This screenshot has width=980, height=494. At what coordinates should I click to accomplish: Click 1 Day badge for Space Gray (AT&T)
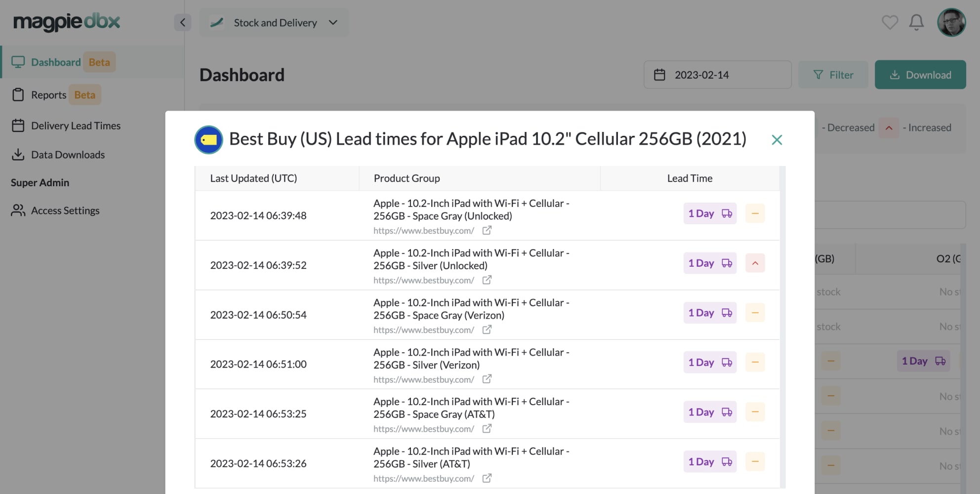coord(710,412)
